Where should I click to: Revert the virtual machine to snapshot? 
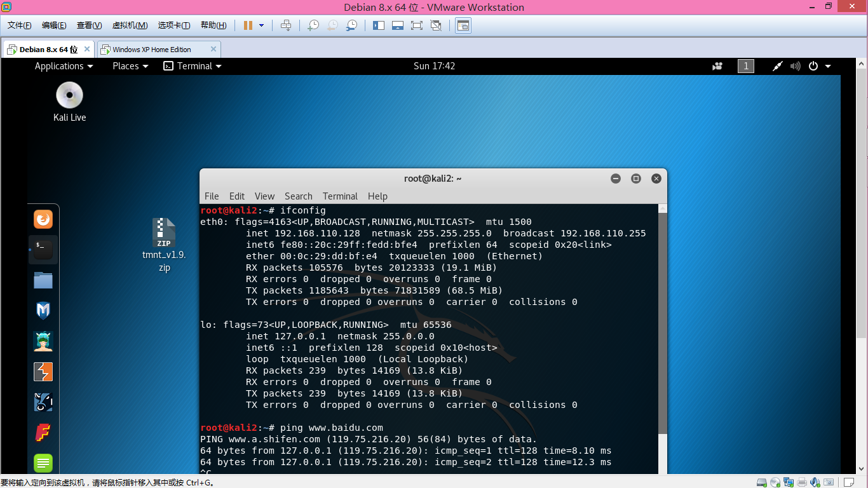332,25
